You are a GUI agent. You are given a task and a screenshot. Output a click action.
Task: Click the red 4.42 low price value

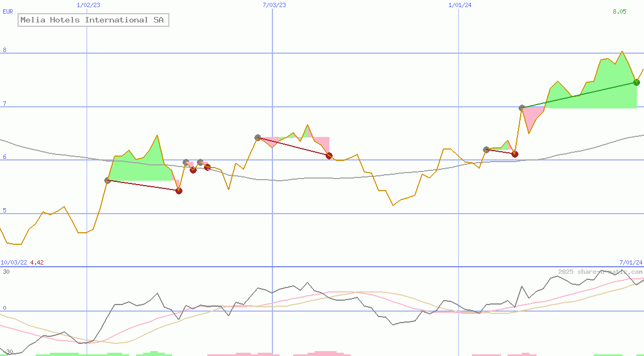tap(37, 262)
